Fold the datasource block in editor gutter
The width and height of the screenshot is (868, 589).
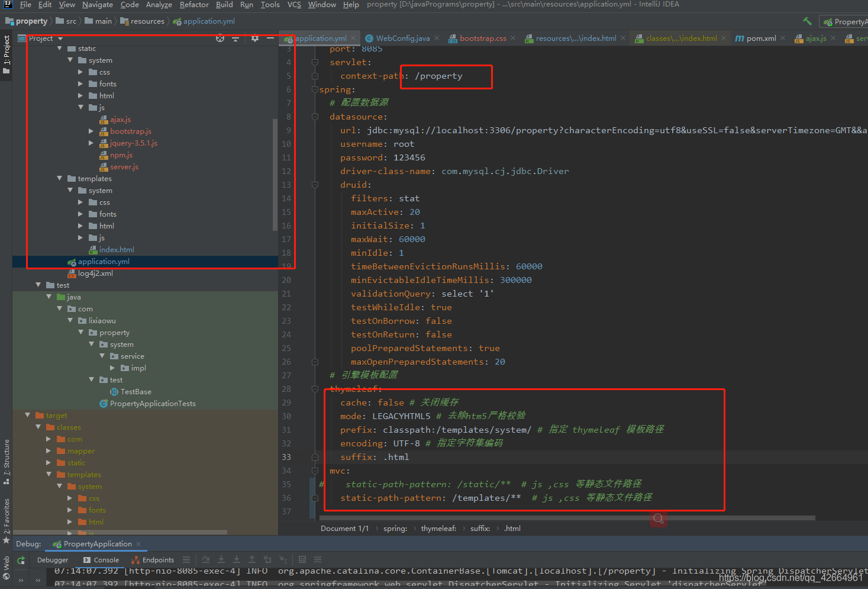[x=315, y=117]
